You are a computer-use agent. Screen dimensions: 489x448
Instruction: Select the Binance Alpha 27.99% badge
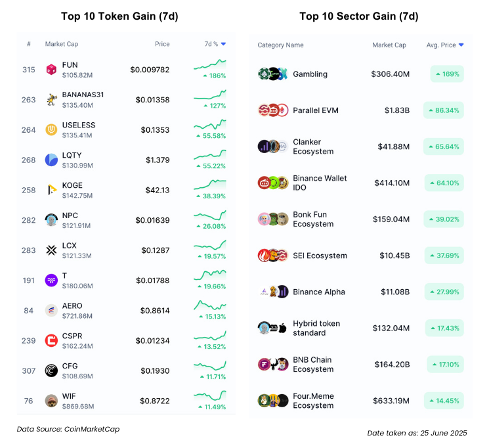[x=444, y=292]
